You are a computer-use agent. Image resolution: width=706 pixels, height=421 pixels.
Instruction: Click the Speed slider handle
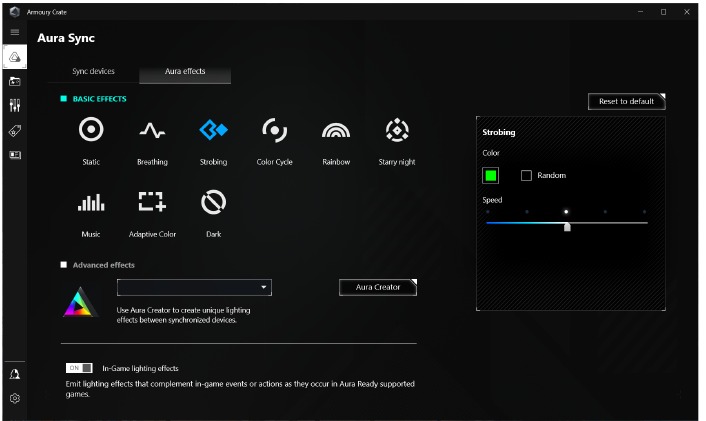click(x=567, y=227)
